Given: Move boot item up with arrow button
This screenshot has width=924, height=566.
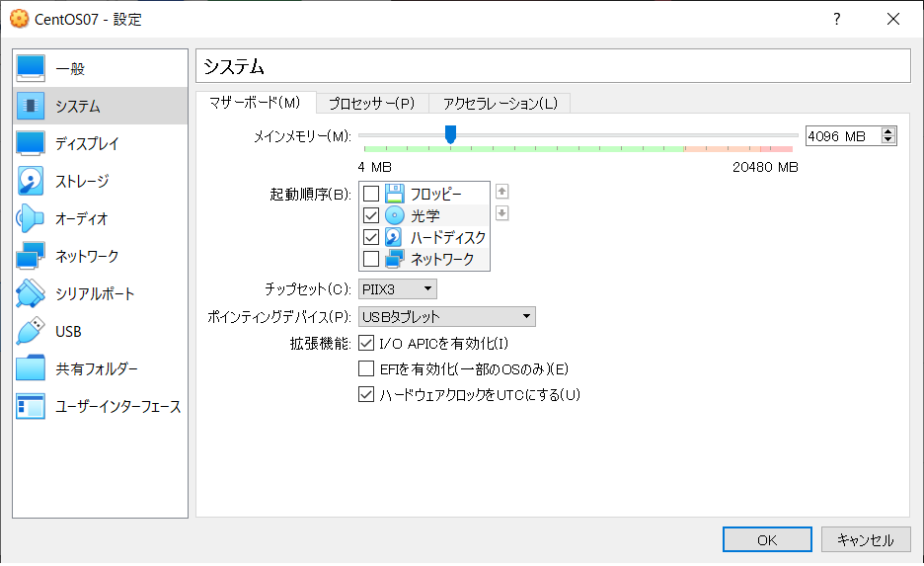Looking at the screenshot, I should click(x=502, y=192).
